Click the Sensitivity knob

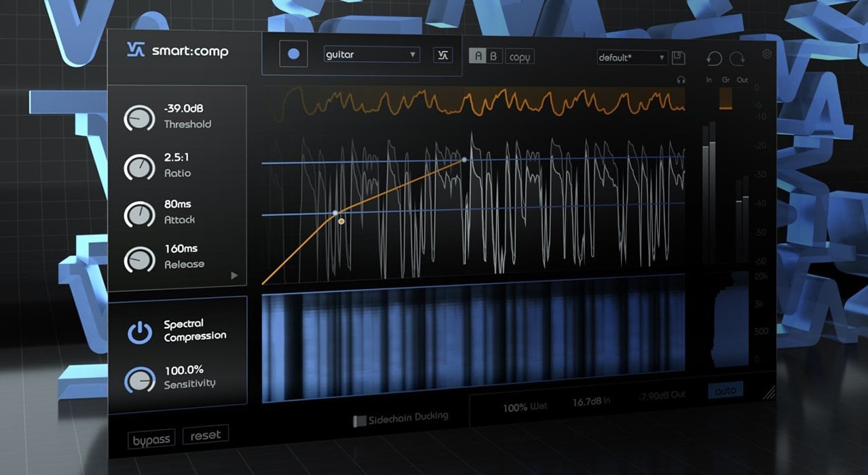click(140, 380)
